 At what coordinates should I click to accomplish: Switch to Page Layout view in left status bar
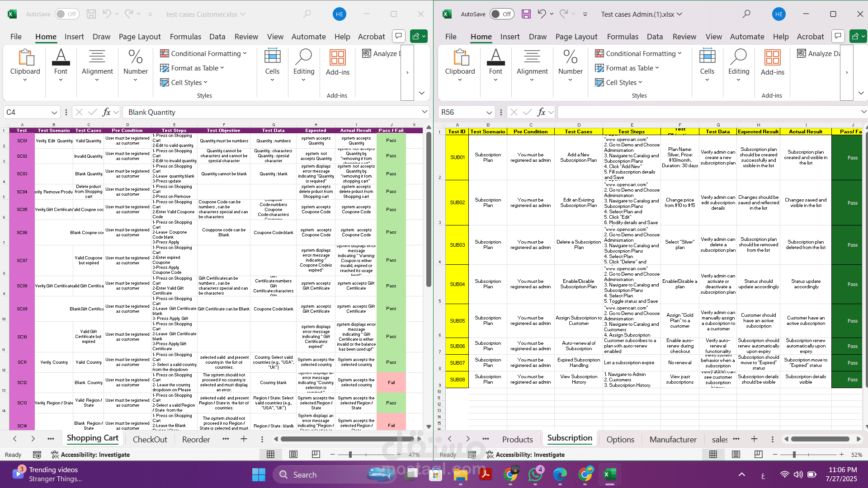point(293,455)
